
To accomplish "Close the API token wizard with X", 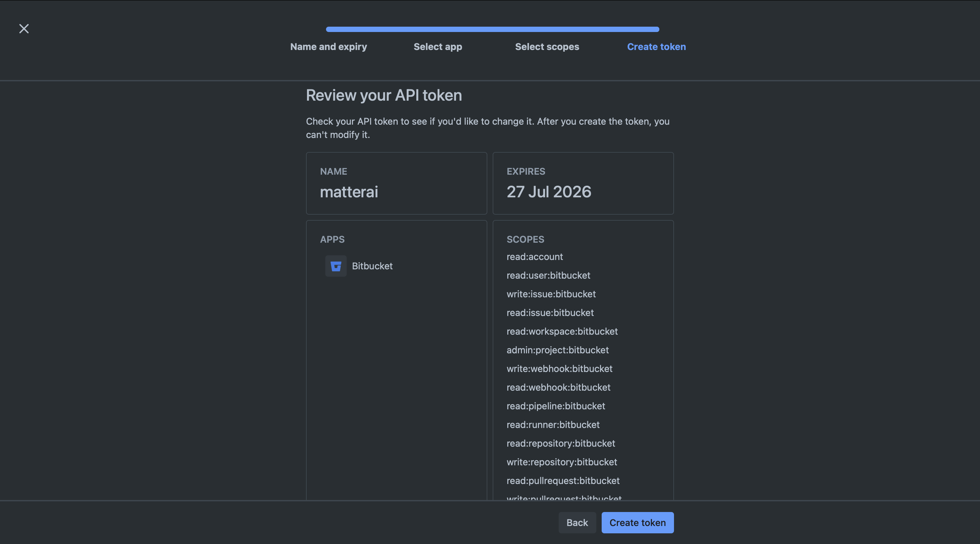I will [x=24, y=29].
